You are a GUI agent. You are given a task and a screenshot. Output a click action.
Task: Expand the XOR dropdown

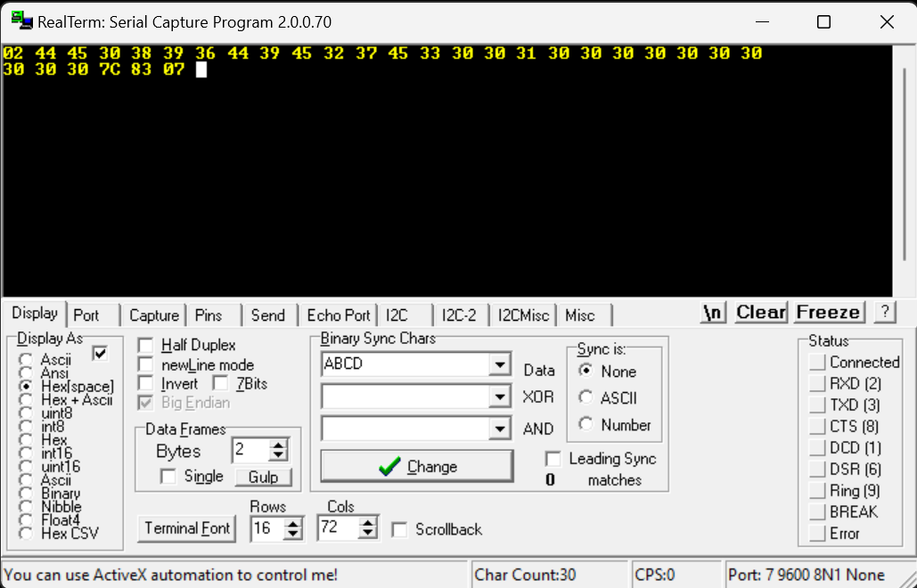point(500,396)
